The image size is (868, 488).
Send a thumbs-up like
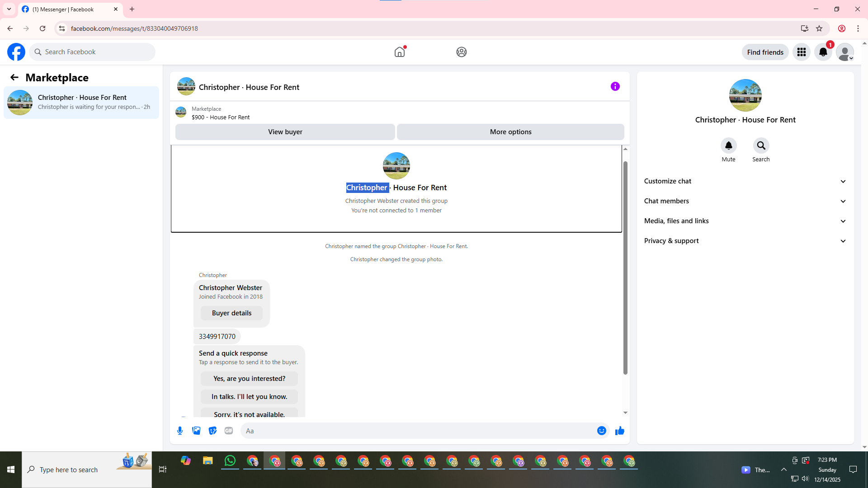[619, 431]
